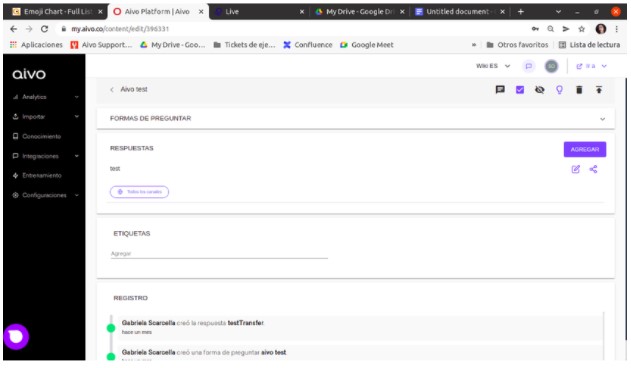Viewport: 631px width, 368px height.
Task: Click browser forward arrow
Action: point(29,29)
